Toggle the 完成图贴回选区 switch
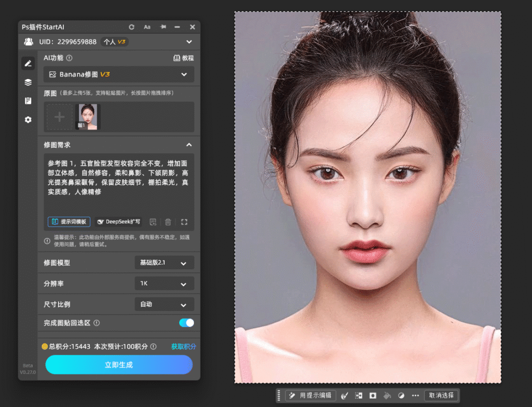532x407 pixels. tap(187, 323)
